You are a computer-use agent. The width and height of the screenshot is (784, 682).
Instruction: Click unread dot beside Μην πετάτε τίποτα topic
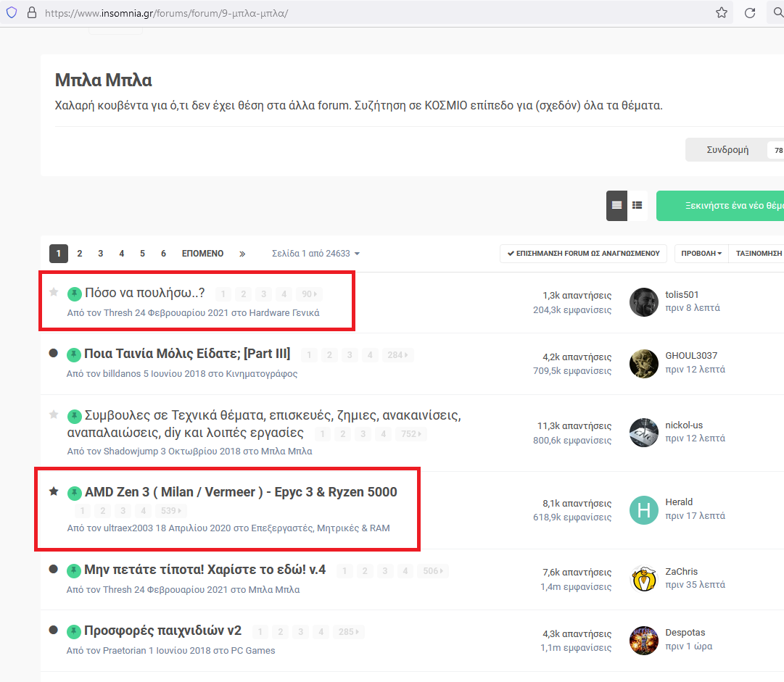54,569
